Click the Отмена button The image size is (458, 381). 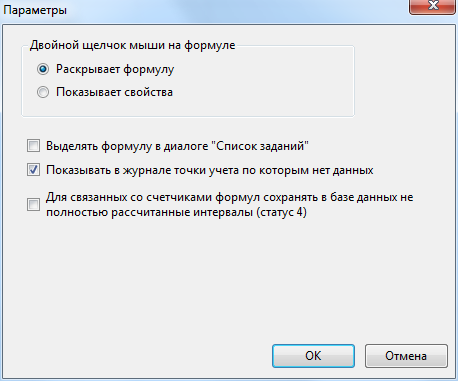[x=406, y=356]
